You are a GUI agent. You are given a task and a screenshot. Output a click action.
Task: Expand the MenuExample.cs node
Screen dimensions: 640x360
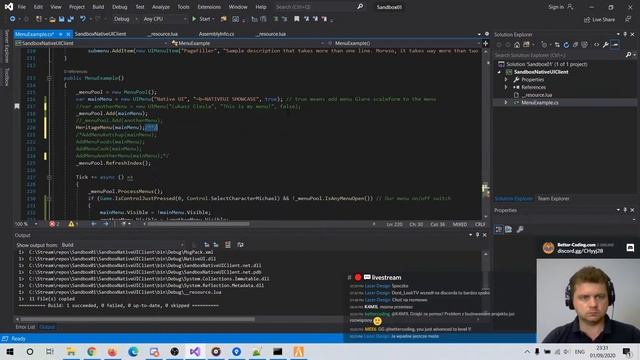tap(506, 102)
